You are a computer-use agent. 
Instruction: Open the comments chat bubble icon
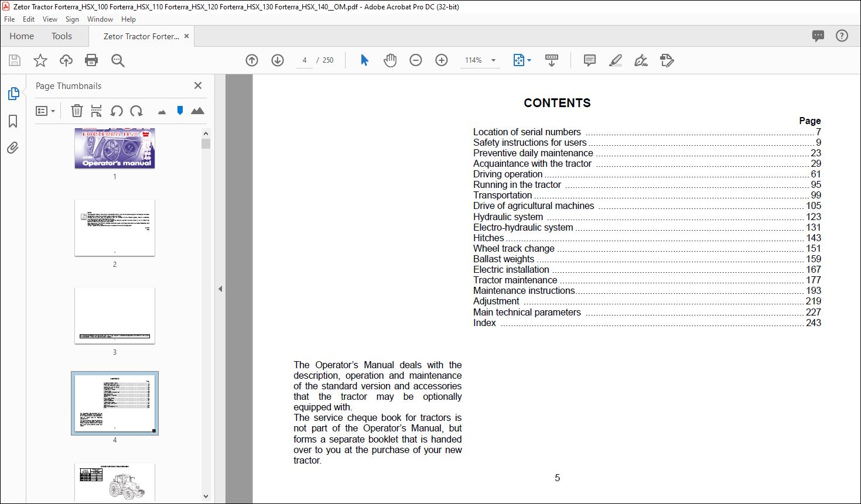point(818,36)
